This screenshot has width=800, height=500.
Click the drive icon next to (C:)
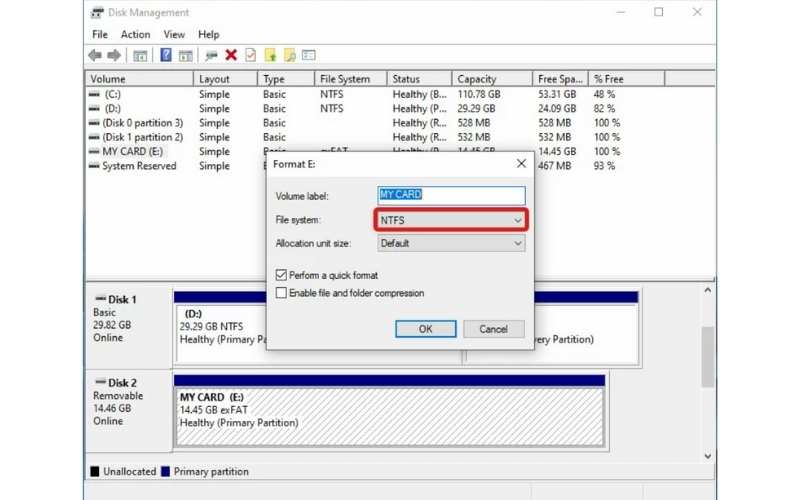click(94, 94)
